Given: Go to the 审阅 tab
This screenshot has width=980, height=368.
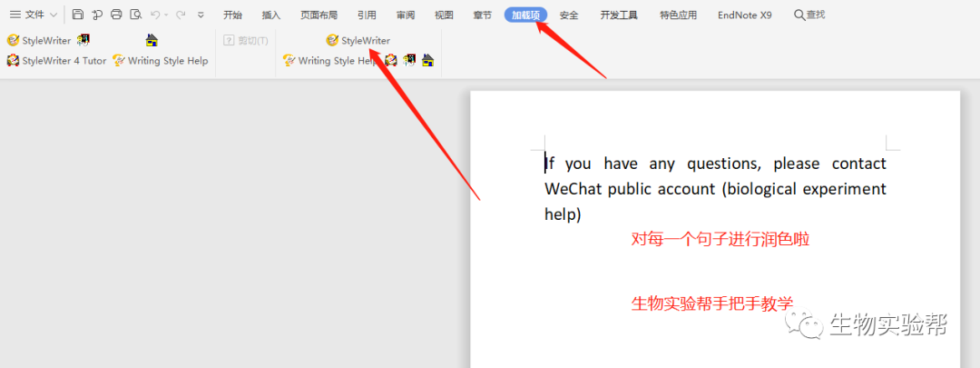Looking at the screenshot, I should 406,15.
